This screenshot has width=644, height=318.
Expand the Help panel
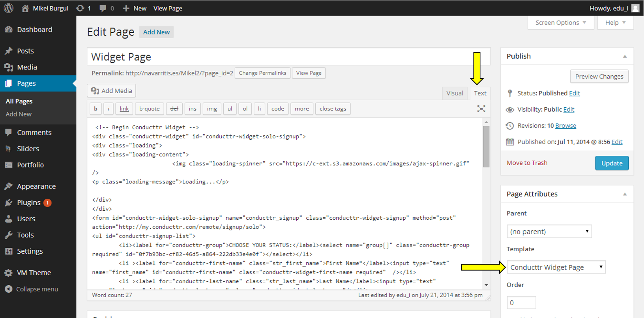pos(616,23)
